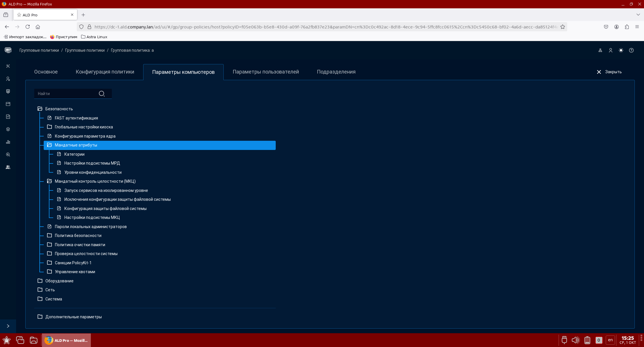This screenshot has height=347, width=644.
Task: Click the layers stack icon in sidebar
Action: click(8, 129)
